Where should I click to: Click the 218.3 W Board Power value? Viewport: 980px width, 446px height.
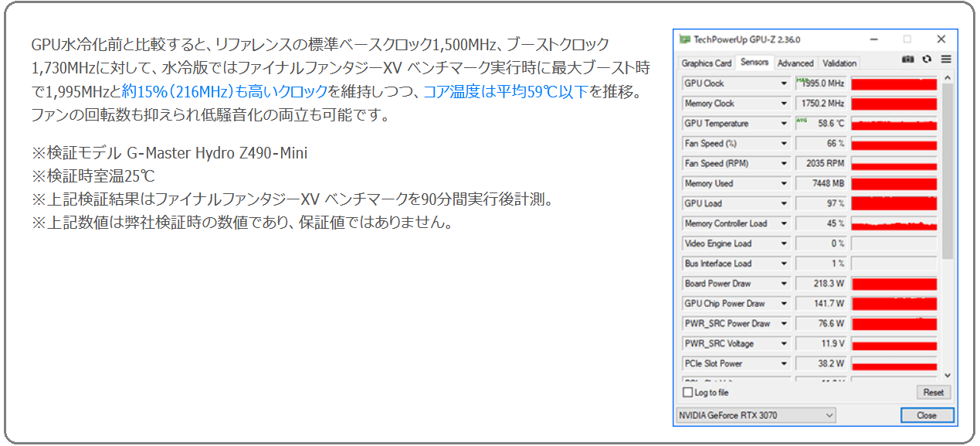821,284
